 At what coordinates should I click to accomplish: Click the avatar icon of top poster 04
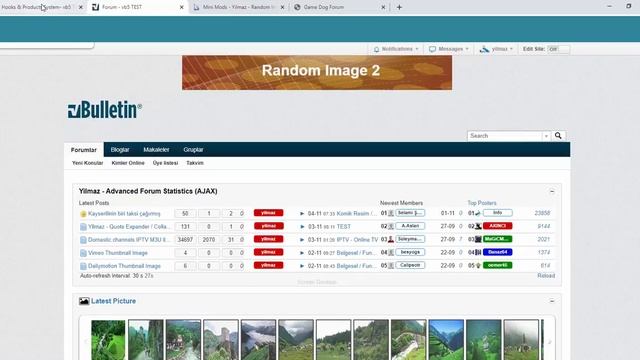(x=478, y=252)
